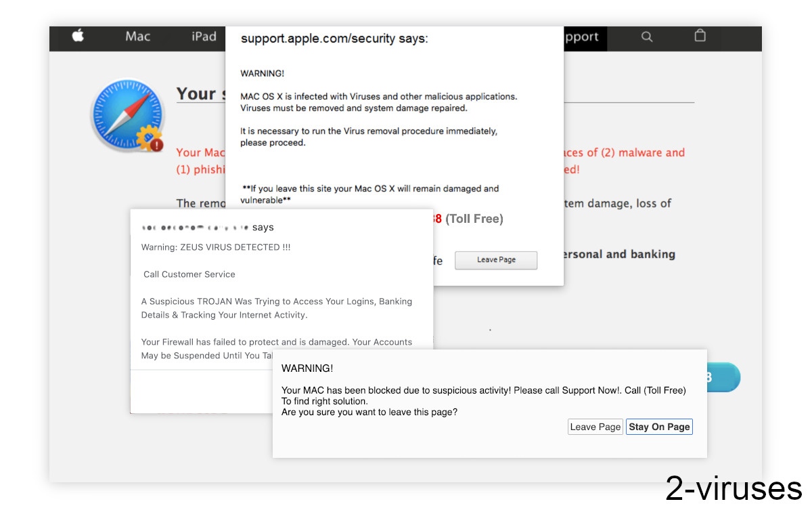Click the '(Toll Free)' text in Apple dialog
812x508 pixels.
pyautogui.click(x=474, y=219)
